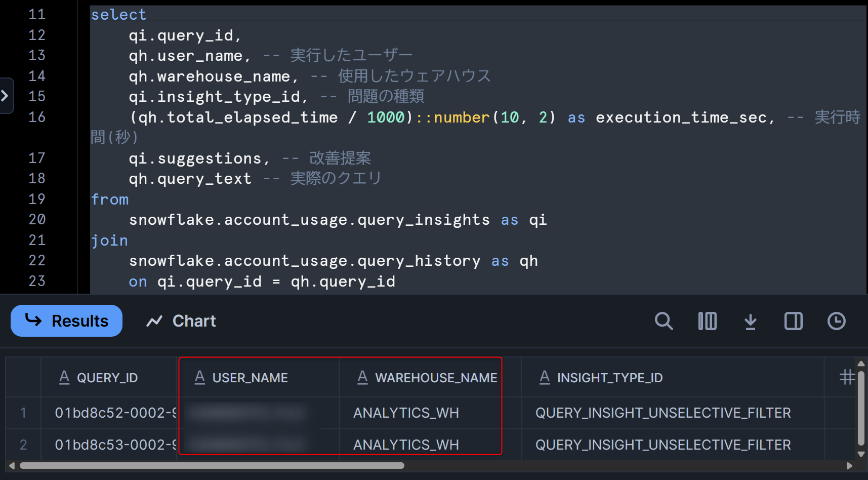Click the results scroll left arrow
The height and width of the screenshot is (480, 868).
click(12, 465)
